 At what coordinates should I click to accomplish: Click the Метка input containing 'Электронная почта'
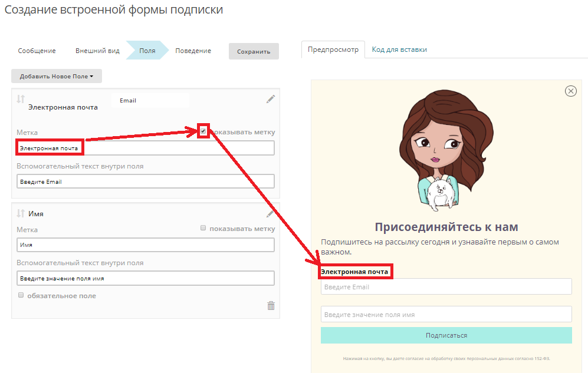pyautogui.click(x=145, y=148)
